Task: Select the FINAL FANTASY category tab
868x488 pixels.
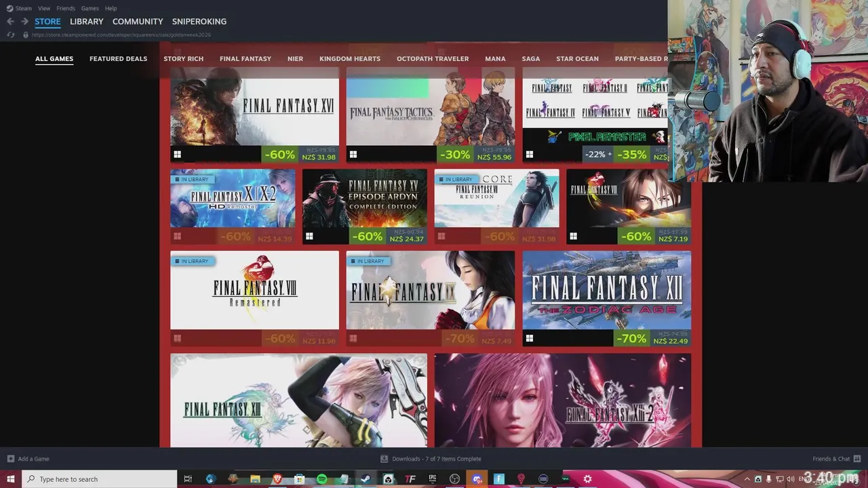Action: point(245,59)
